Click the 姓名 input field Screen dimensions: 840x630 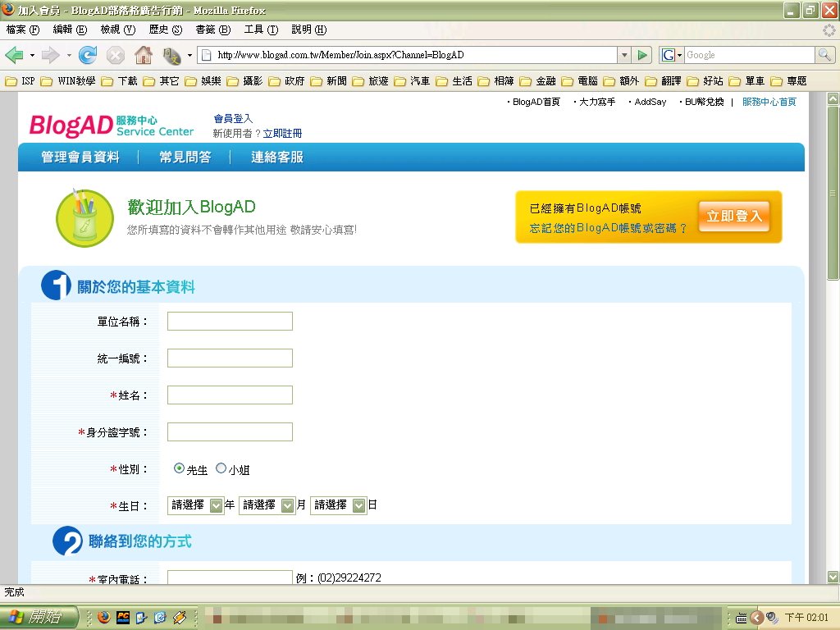(x=230, y=395)
